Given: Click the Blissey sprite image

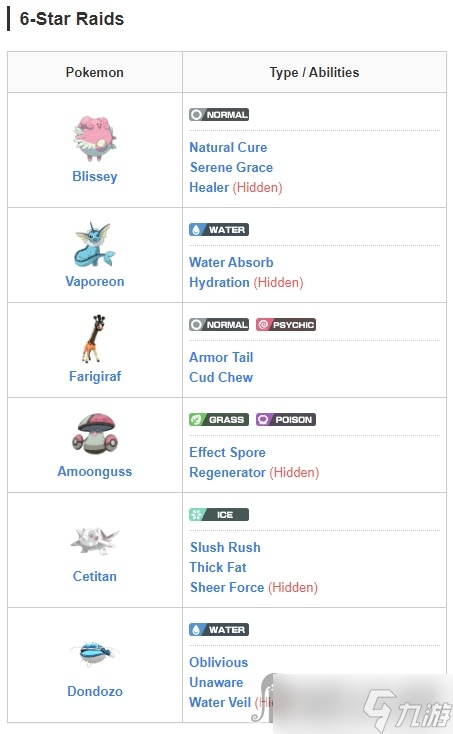Looking at the screenshot, I should 95,138.
